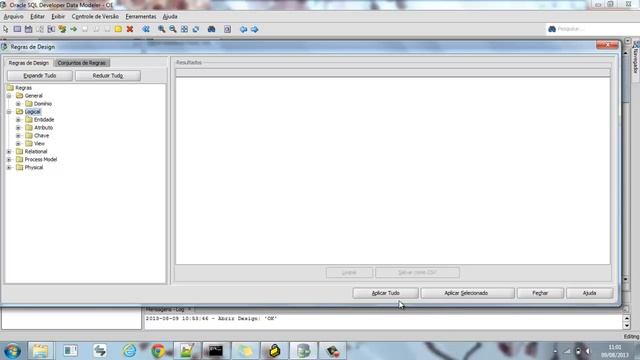This screenshot has height=360, width=640.
Task: Select the Regras root tree item
Action: (x=23, y=88)
